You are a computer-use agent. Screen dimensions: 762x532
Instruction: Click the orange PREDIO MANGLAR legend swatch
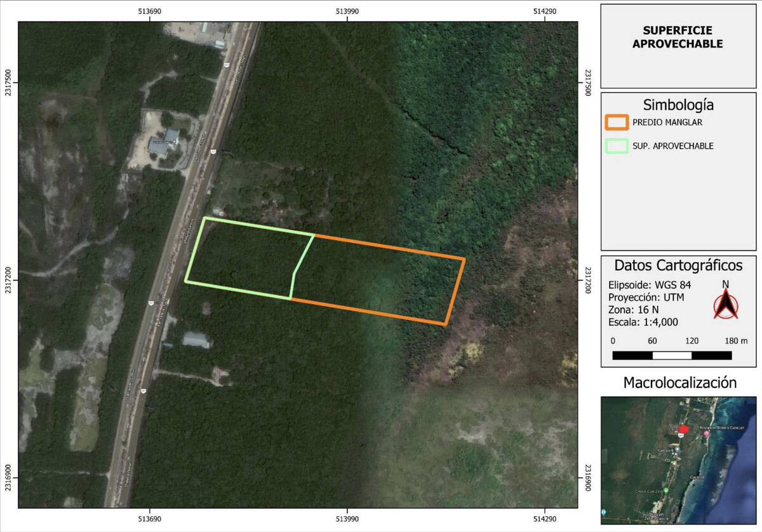point(617,123)
